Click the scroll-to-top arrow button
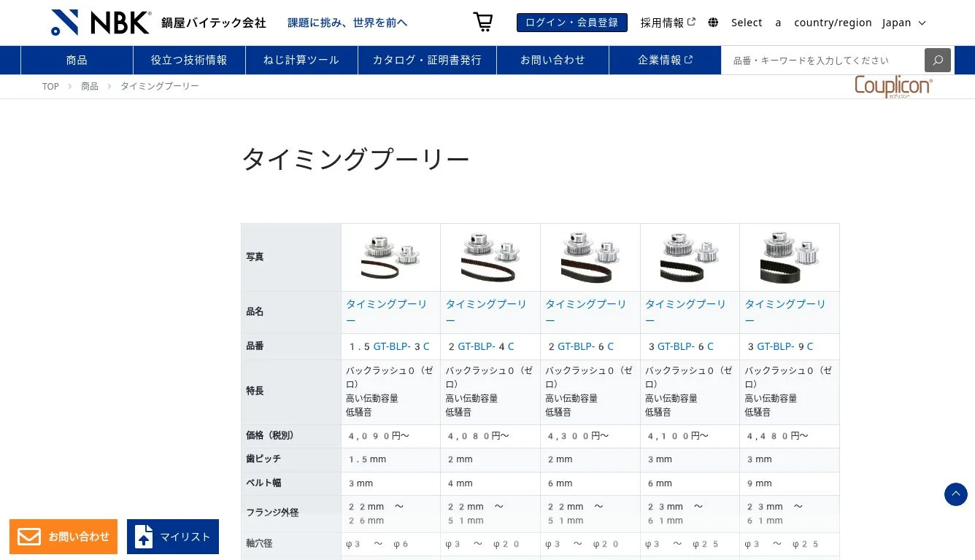 956,494
